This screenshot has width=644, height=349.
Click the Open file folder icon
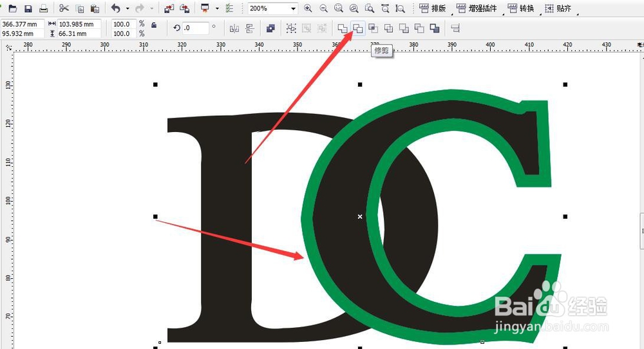13,8
